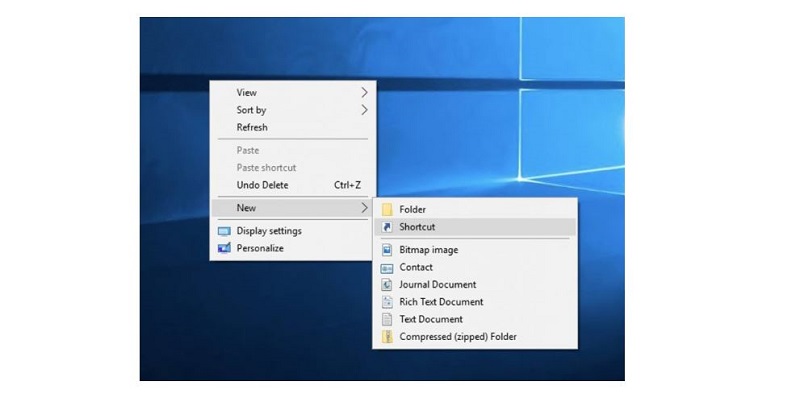Open the New menu entry

(x=293, y=208)
